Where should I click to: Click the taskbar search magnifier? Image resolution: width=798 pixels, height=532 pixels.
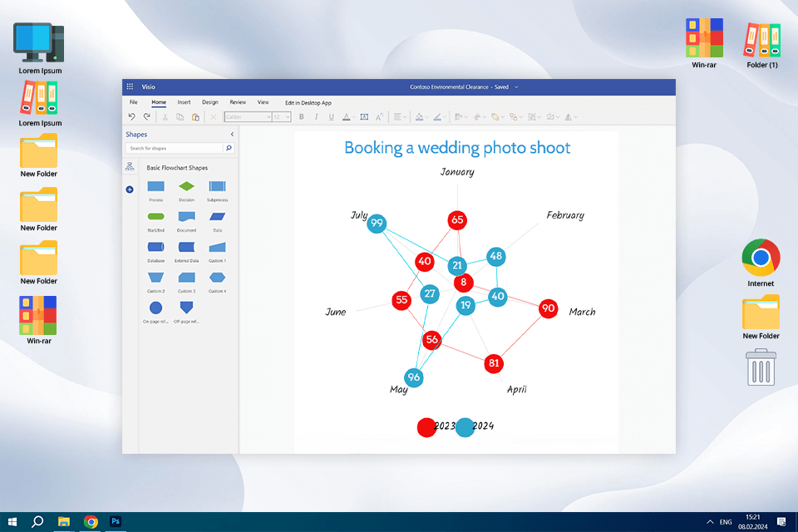pos(37,521)
